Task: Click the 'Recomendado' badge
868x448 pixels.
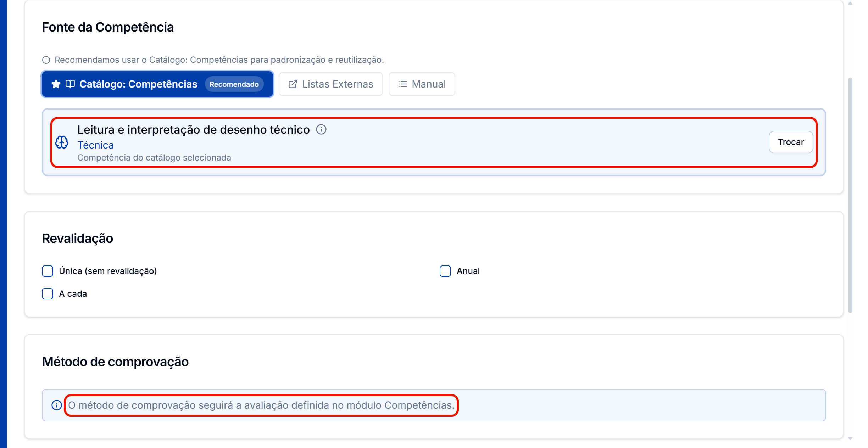Action: (x=234, y=84)
